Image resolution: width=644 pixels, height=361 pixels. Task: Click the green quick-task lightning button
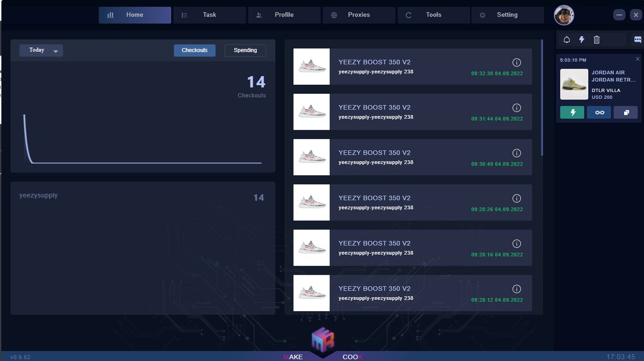click(x=573, y=112)
